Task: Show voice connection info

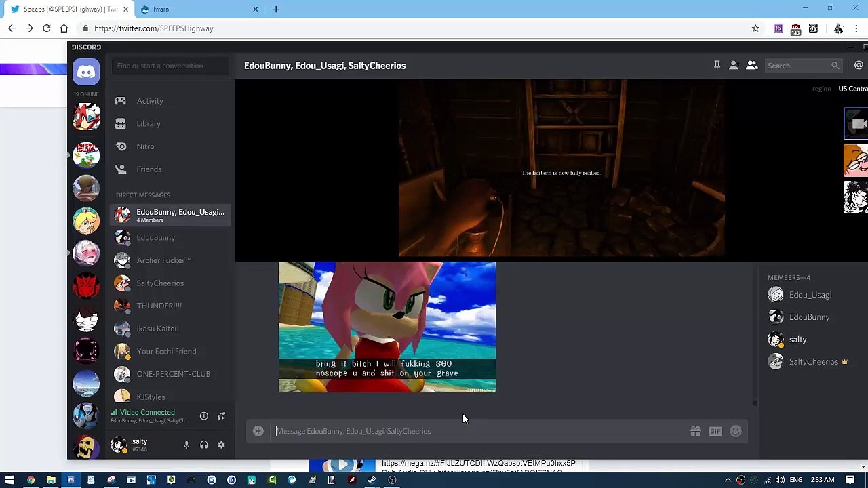Action: point(203,416)
